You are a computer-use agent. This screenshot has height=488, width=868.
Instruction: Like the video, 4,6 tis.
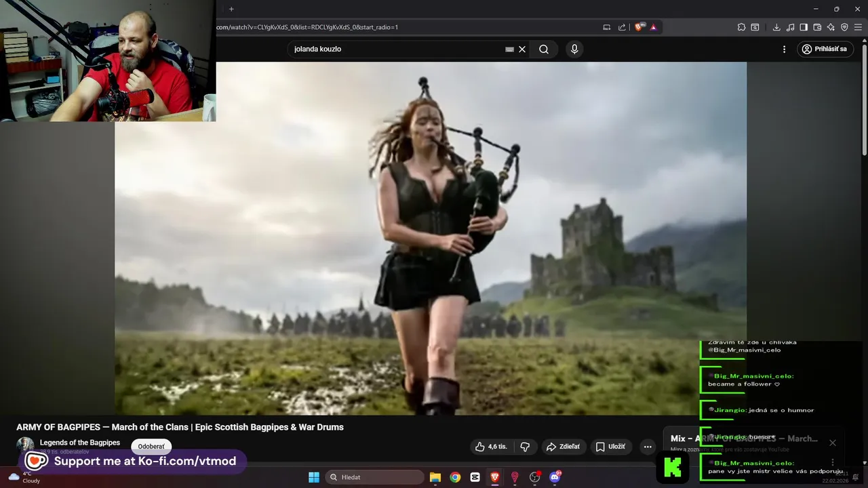click(x=492, y=447)
